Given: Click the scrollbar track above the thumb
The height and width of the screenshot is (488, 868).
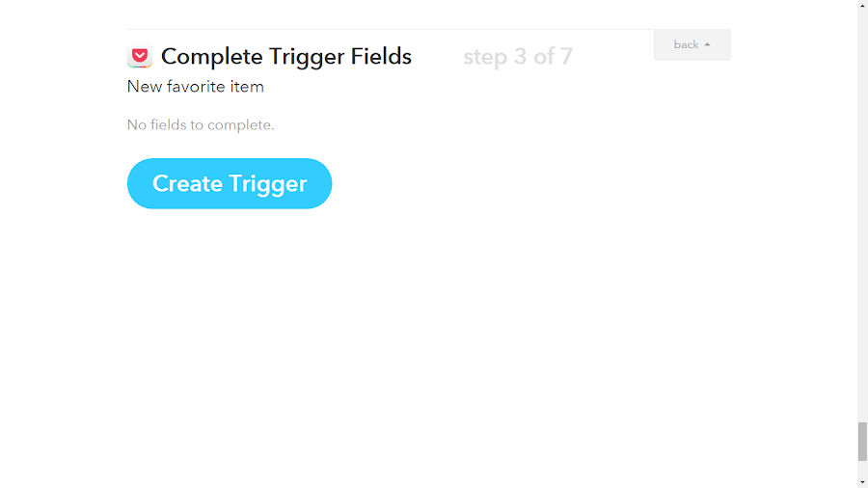Looking at the screenshot, I should (862, 216).
